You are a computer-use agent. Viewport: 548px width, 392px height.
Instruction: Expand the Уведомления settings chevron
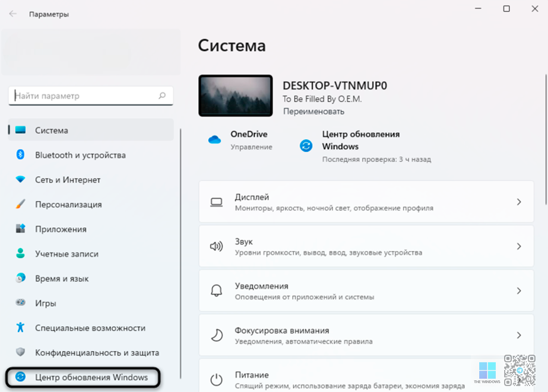pos(519,291)
